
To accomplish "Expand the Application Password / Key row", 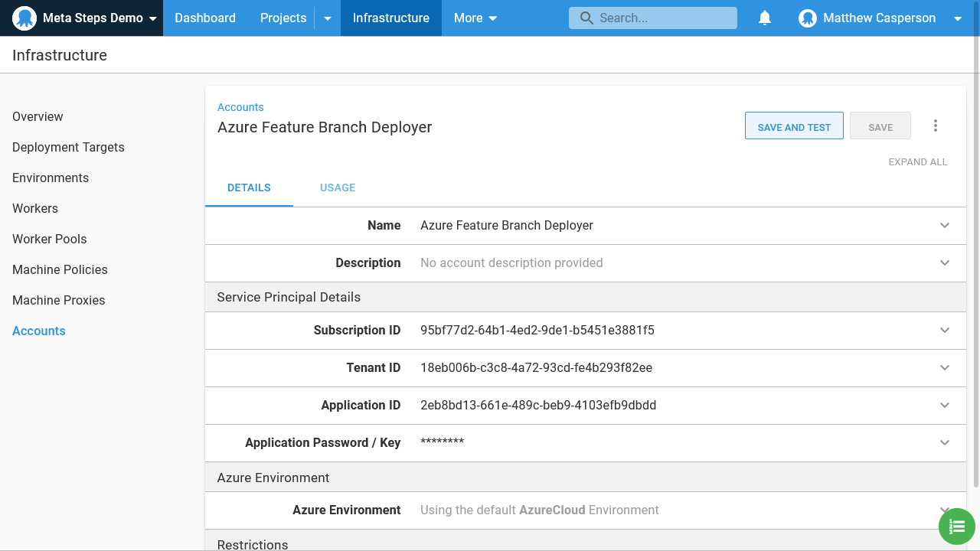I will pyautogui.click(x=944, y=443).
